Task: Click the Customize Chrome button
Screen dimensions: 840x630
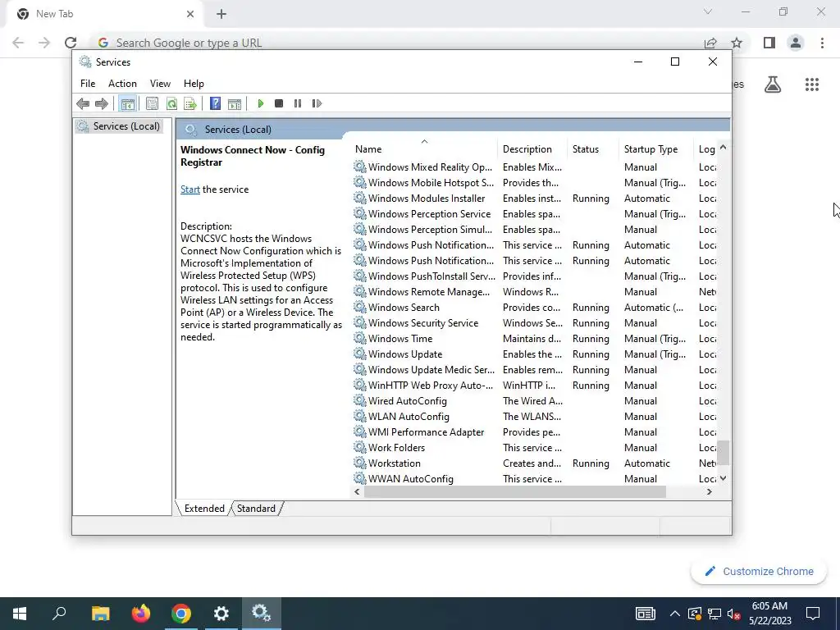Action: [759, 572]
